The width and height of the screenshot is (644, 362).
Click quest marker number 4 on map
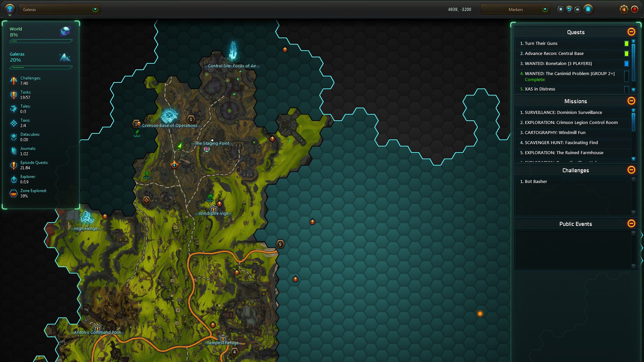tap(234, 352)
